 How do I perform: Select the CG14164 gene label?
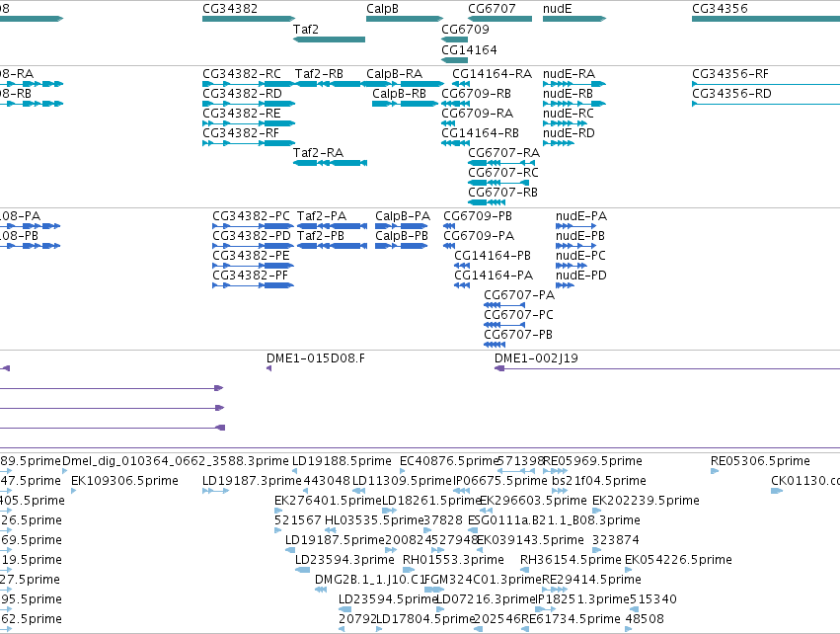469,49
